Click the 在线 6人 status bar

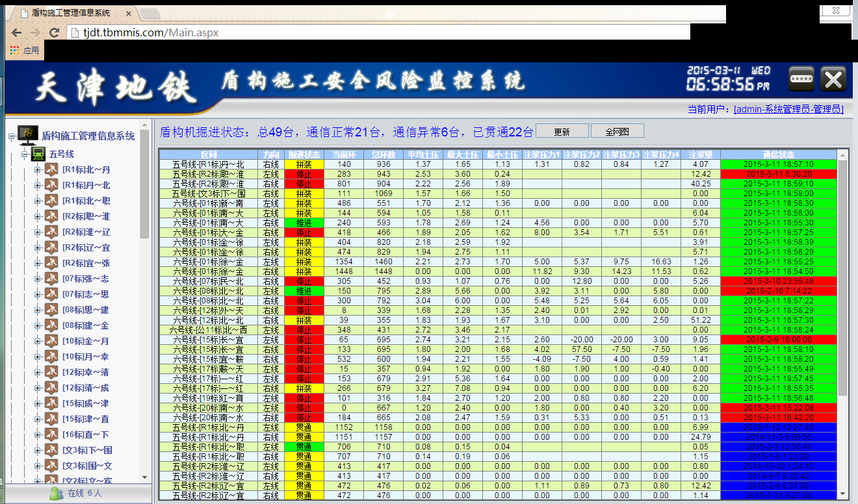tap(78, 494)
